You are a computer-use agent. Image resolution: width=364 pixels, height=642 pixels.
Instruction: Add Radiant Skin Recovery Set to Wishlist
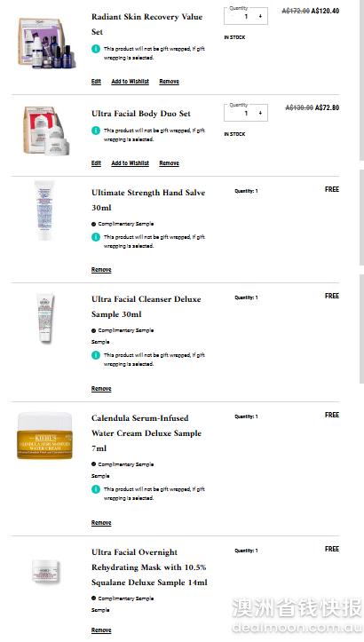(x=130, y=82)
